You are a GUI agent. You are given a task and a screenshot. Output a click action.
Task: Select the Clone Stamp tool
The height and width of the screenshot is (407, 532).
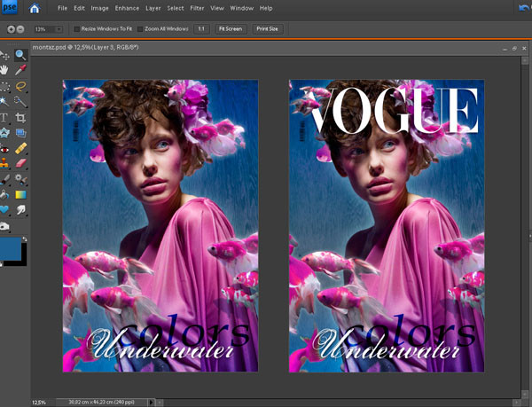[4, 164]
